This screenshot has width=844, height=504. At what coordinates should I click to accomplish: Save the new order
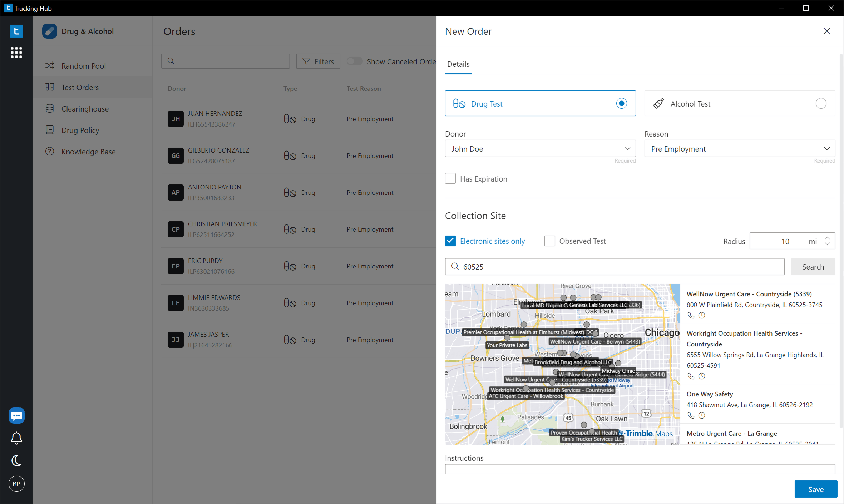pyautogui.click(x=816, y=489)
